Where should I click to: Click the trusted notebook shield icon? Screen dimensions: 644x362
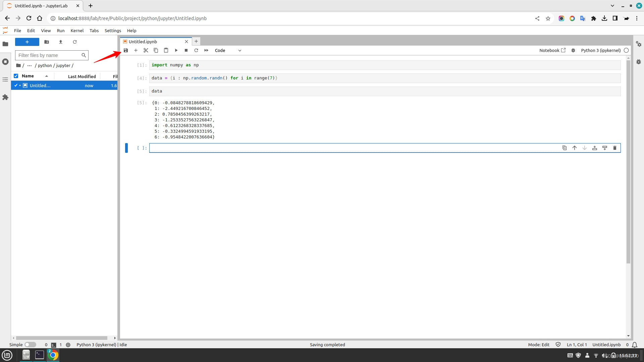(x=558, y=345)
